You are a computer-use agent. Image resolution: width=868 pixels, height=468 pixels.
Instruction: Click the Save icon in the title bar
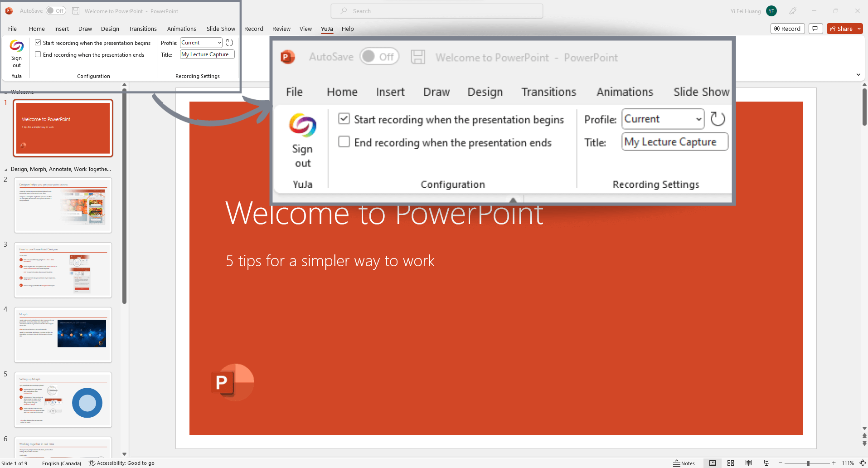(x=76, y=11)
